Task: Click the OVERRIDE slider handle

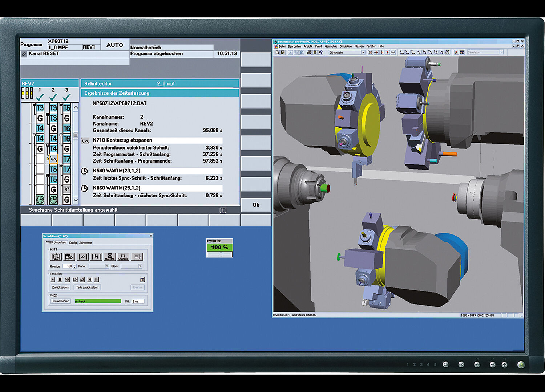Action: coord(221,254)
